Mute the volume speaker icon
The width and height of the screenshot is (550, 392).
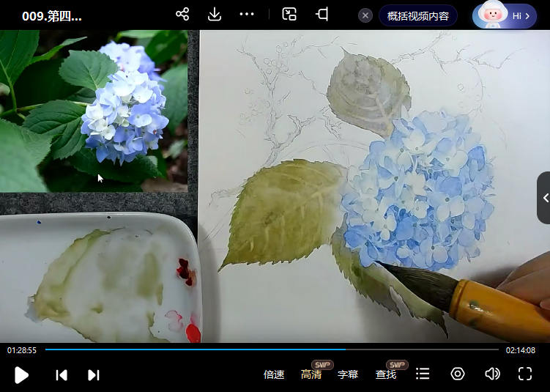pos(492,374)
